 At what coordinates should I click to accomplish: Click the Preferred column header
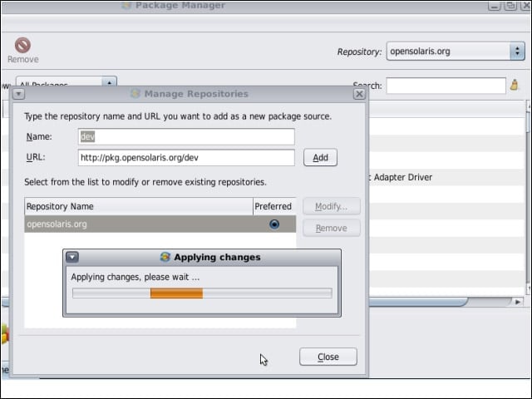pos(274,206)
